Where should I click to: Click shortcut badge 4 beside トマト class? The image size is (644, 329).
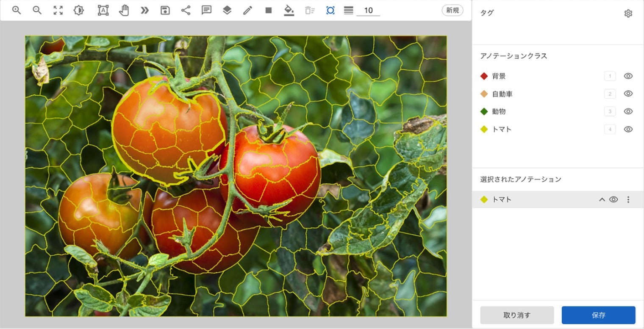(x=610, y=129)
